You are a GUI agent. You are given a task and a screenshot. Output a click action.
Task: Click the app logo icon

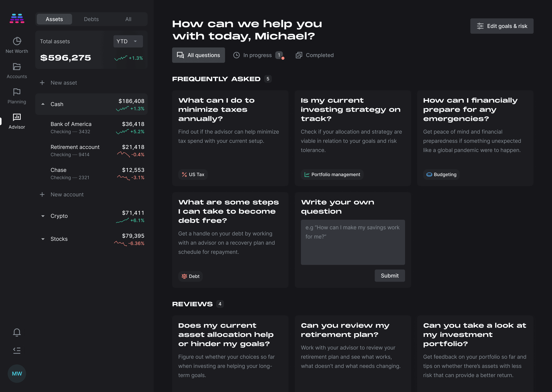pyautogui.click(x=17, y=19)
